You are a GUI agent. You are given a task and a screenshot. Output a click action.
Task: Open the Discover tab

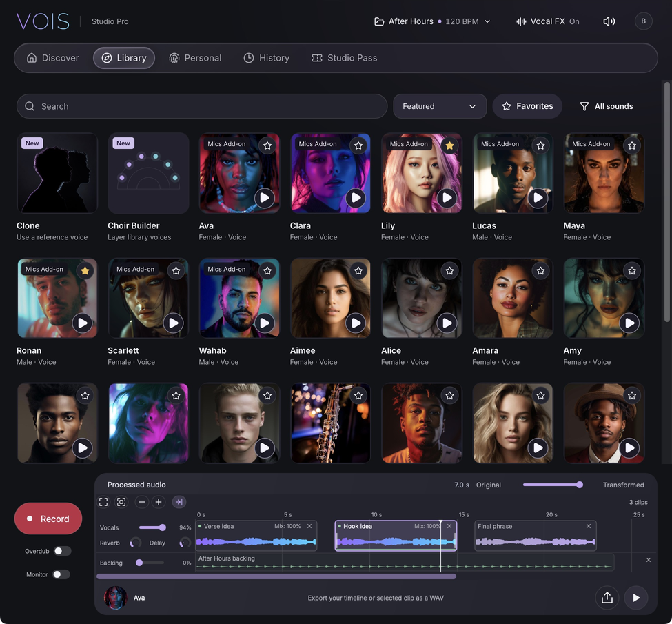(52, 58)
